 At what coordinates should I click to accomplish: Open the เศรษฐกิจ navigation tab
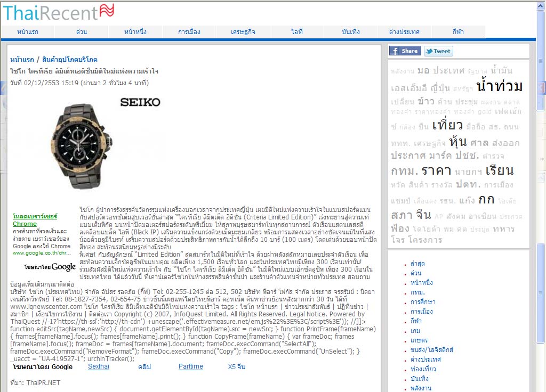243,31
